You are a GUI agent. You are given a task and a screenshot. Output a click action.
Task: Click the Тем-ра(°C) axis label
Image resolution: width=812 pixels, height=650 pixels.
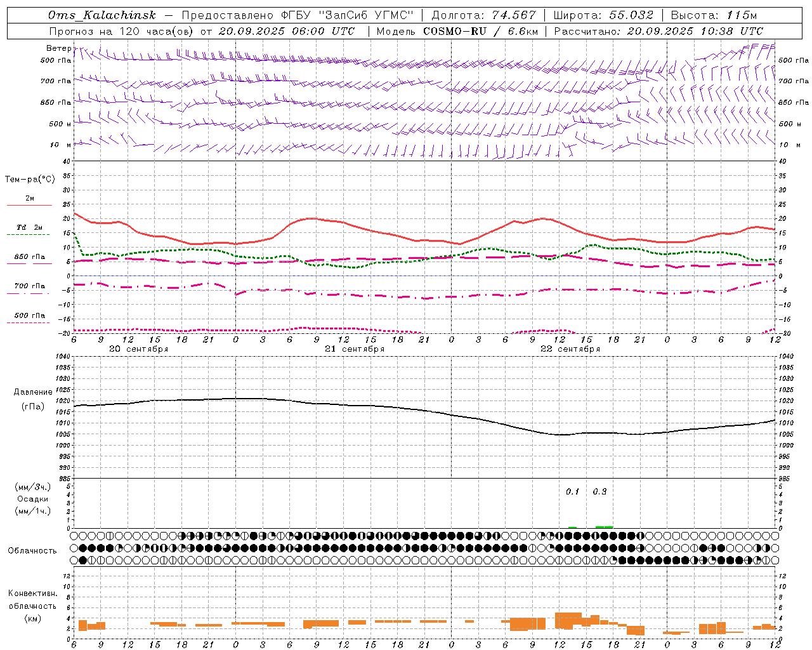click(30, 180)
